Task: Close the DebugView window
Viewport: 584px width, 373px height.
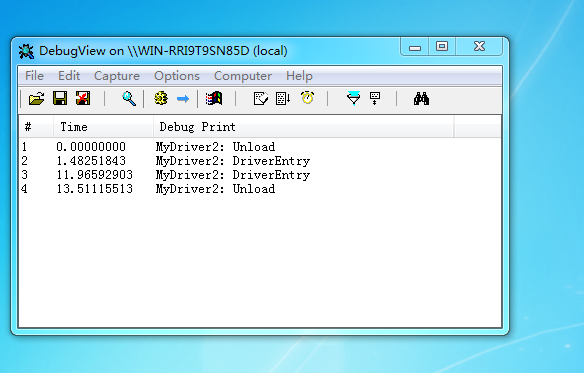Action: pos(479,47)
